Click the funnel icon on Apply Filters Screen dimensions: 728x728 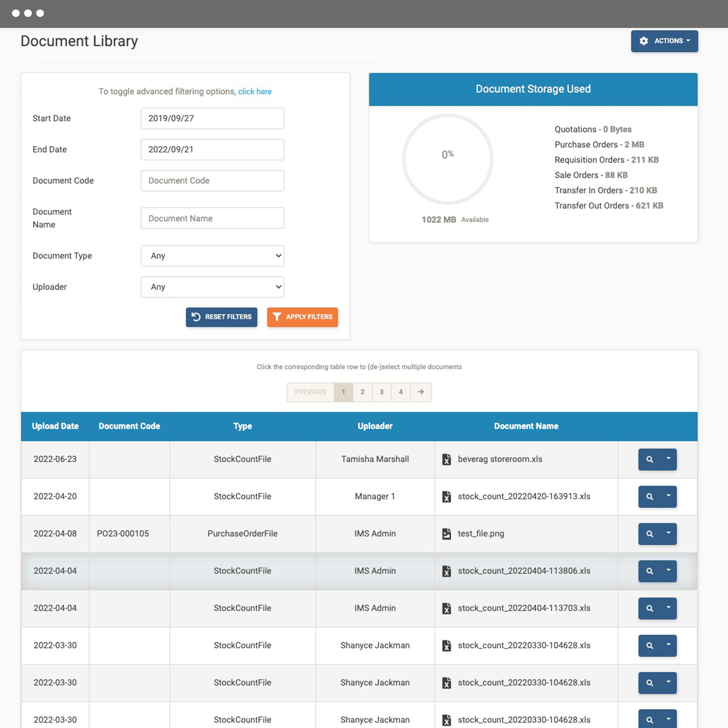pos(277,317)
